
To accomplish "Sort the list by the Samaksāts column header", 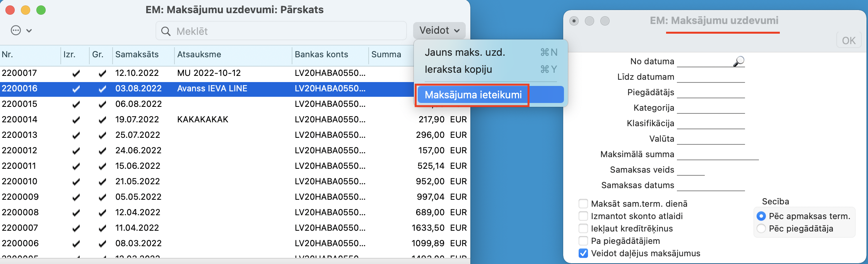I will (137, 55).
